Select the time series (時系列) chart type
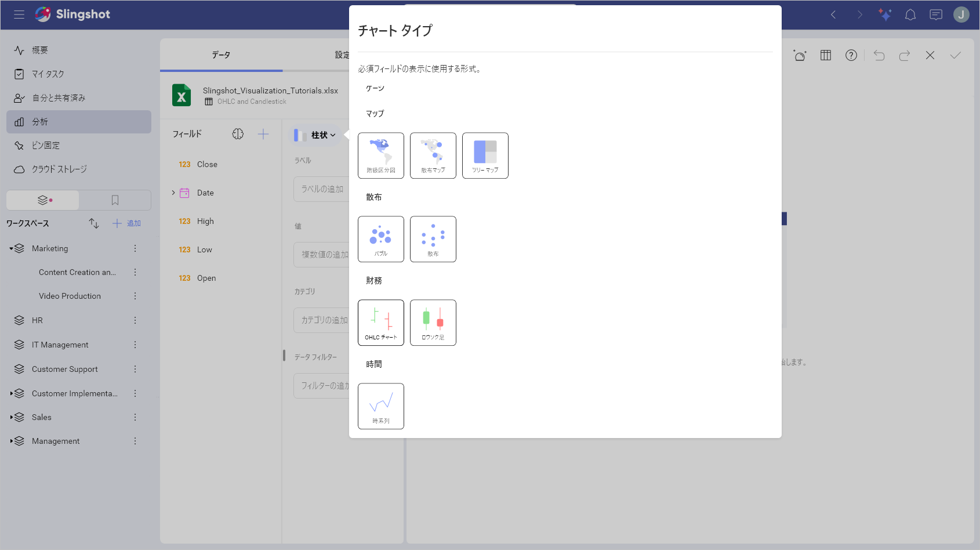The image size is (980, 550). (x=381, y=406)
